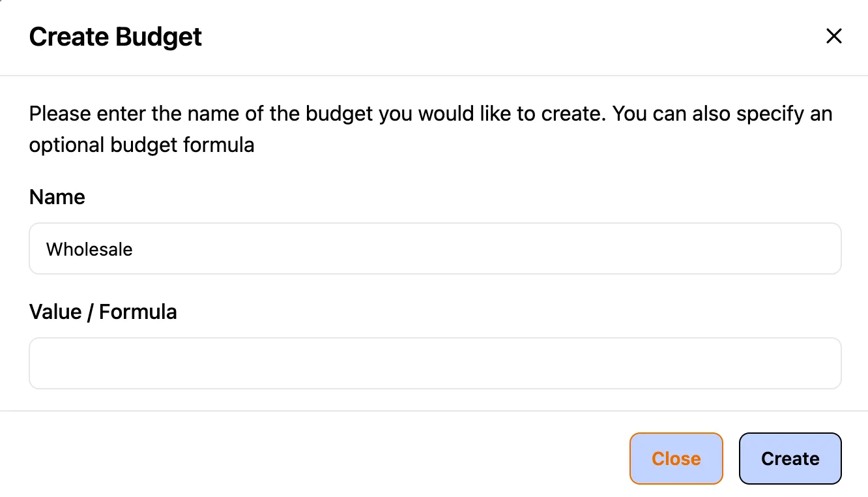Click the header X in top-right corner
868x497 pixels.
[x=833, y=37]
